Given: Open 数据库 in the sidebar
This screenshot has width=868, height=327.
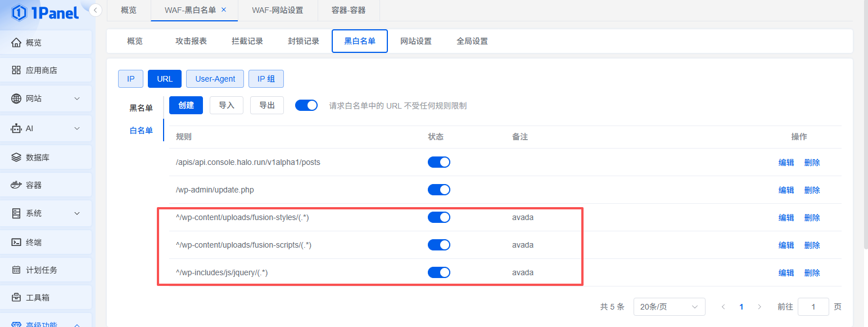Looking at the screenshot, I should (46, 157).
